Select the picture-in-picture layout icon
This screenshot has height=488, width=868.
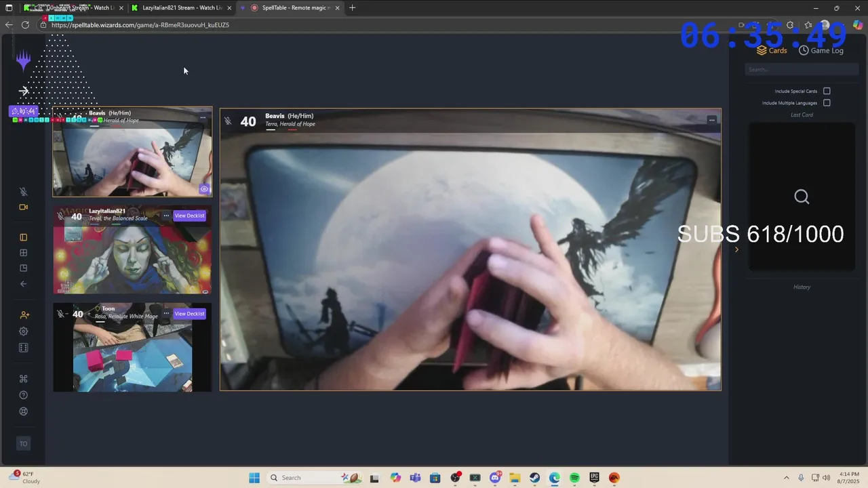click(24, 268)
